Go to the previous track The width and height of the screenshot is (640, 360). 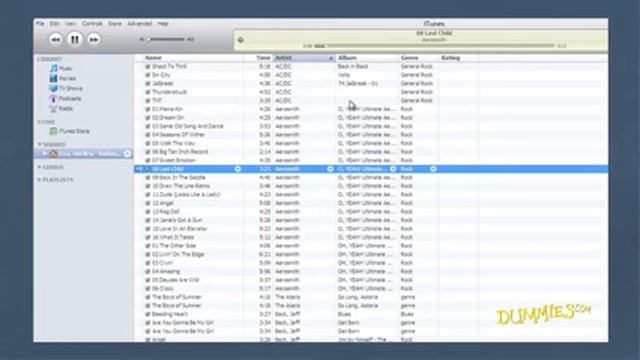[56, 40]
